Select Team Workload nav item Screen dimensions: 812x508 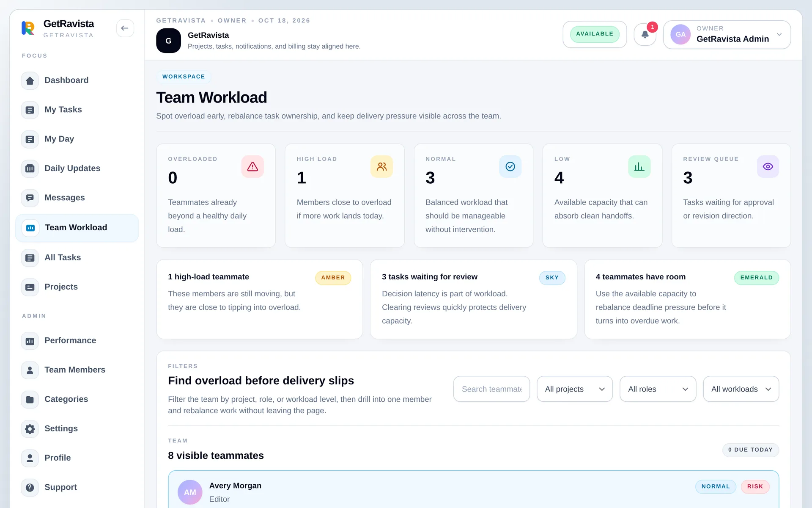point(77,228)
